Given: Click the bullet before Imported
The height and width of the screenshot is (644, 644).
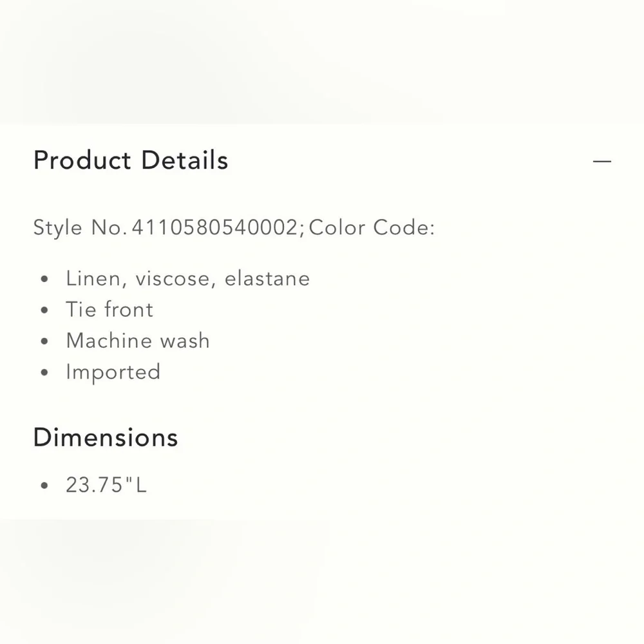Looking at the screenshot, I should (44, 373).
